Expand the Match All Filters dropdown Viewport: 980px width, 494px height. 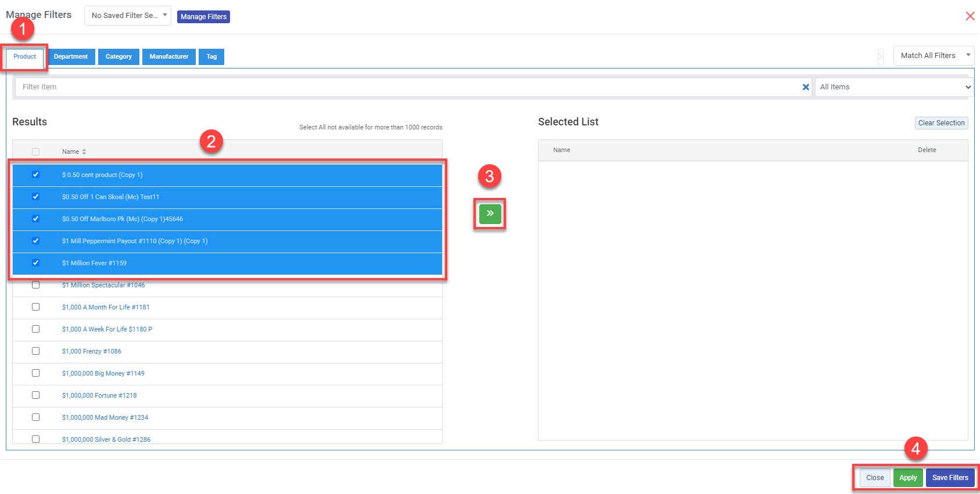[933, 56]
